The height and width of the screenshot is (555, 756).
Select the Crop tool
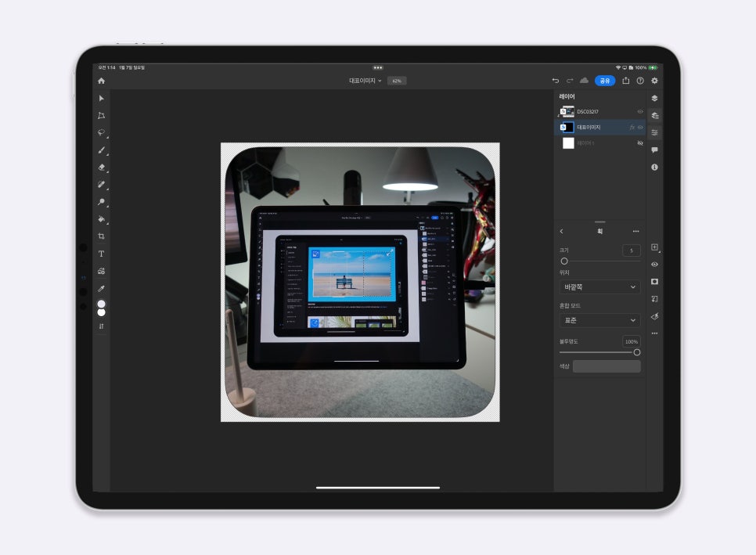(x=101, y=236)
